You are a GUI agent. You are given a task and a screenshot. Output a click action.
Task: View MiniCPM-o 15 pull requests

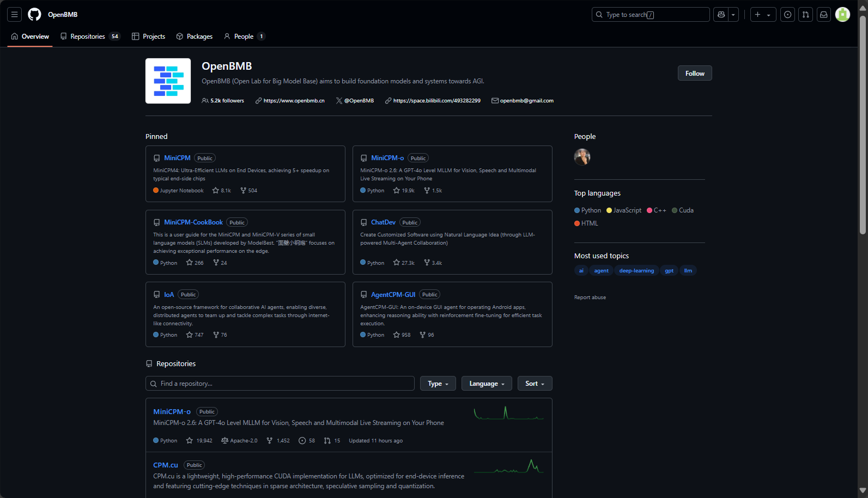tap(332, 441)
